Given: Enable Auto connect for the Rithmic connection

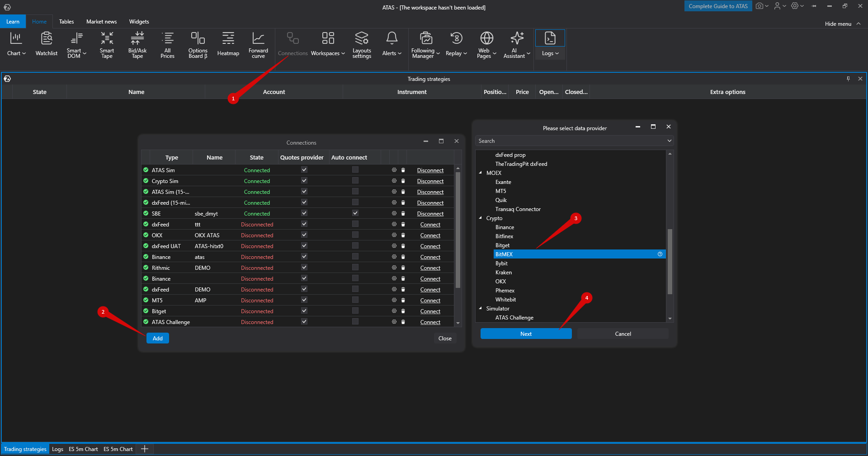Looking at the screenshot, I should [x=355, y=268].
